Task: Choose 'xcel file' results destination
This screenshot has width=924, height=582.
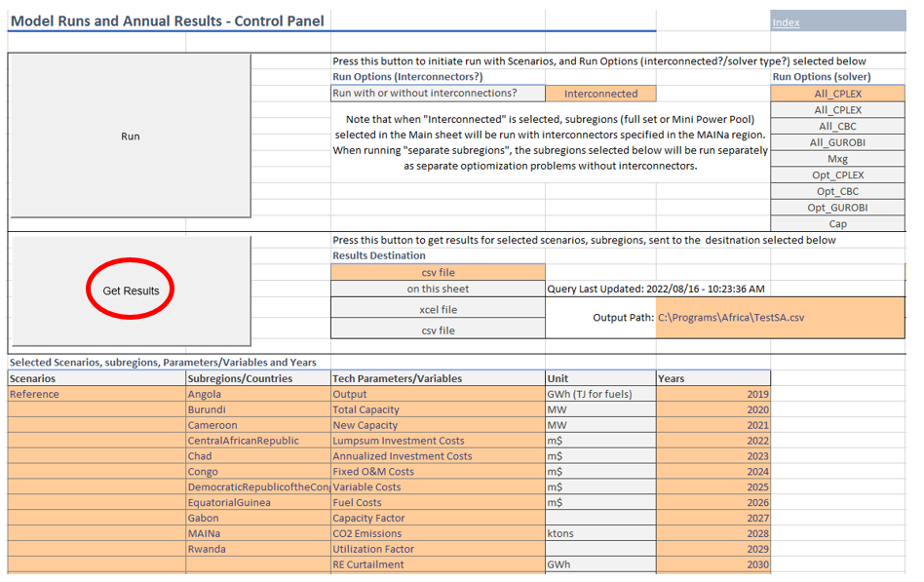Action: 438,310
